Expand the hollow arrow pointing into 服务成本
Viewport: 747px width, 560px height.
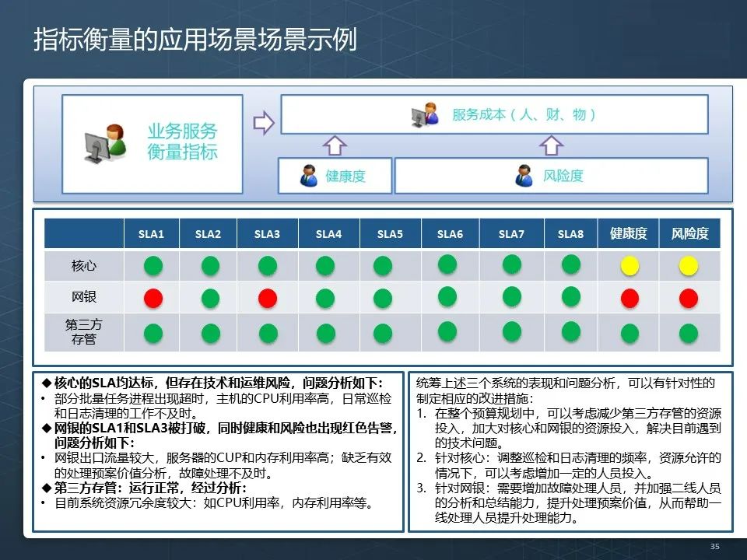262,122
